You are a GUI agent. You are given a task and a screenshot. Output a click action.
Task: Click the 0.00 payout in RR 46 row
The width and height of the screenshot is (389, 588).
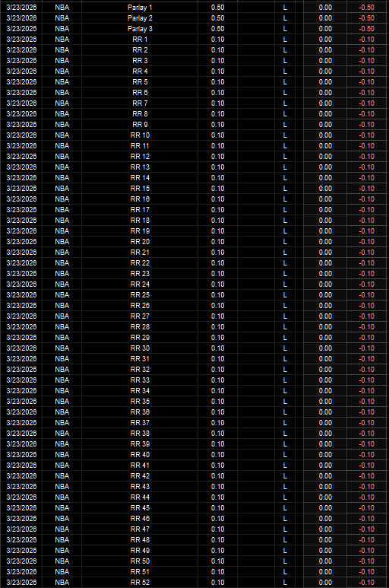pyautogui.click(x=325, y=519)
